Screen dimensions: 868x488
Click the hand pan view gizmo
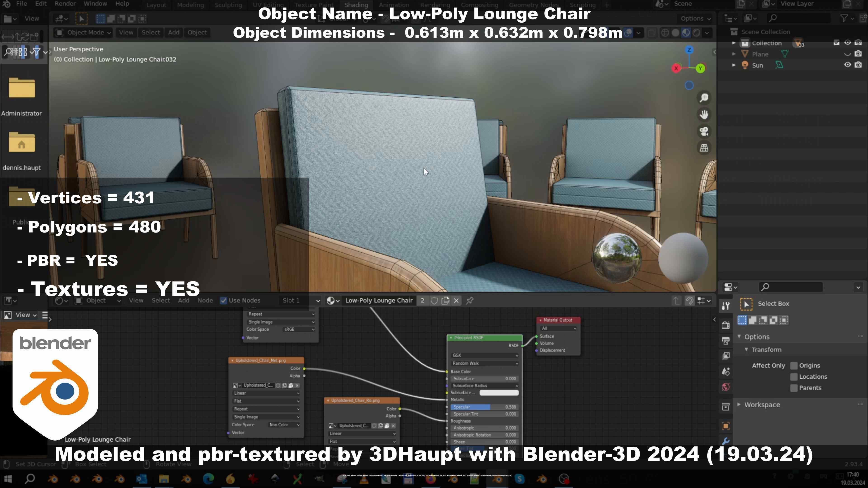[x=704, y=115]
